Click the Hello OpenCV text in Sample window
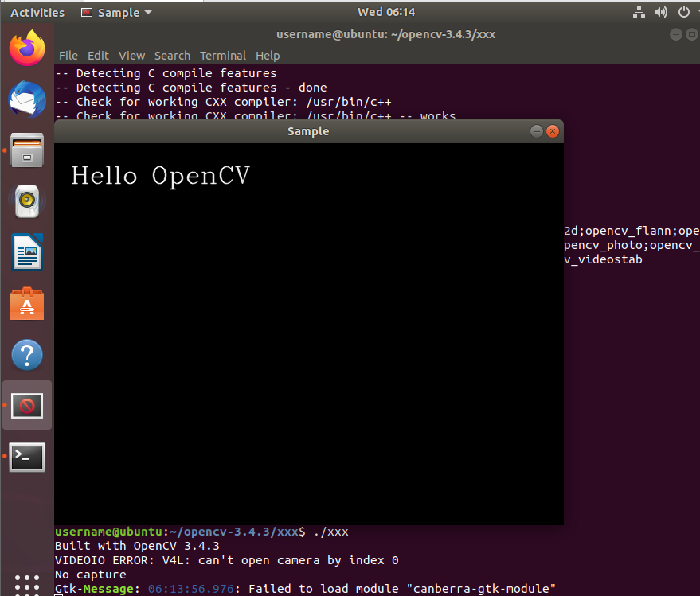 click(160, 176)
